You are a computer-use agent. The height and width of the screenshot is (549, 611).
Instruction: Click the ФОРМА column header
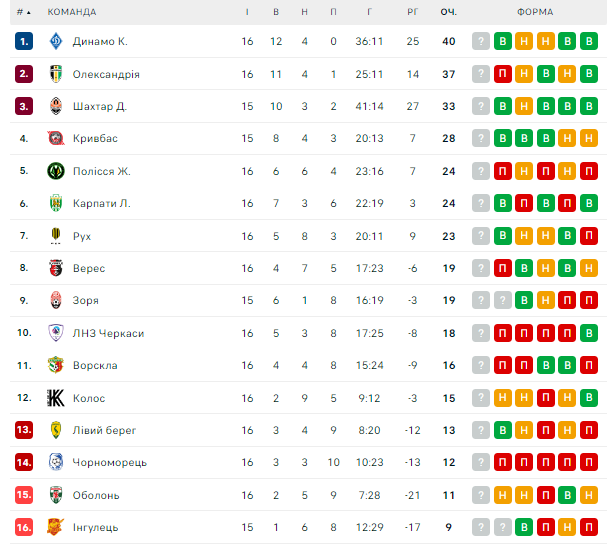537,12
